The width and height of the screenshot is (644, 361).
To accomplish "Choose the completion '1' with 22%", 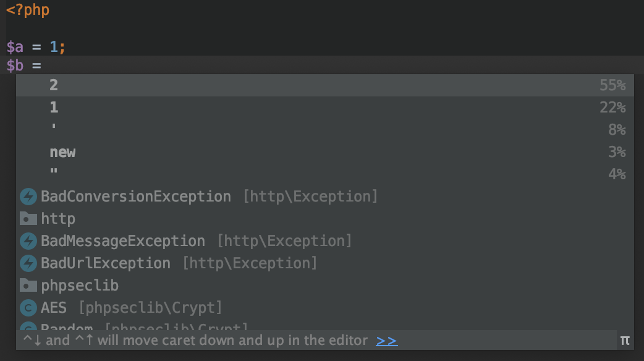I will (x=325, y=108).
